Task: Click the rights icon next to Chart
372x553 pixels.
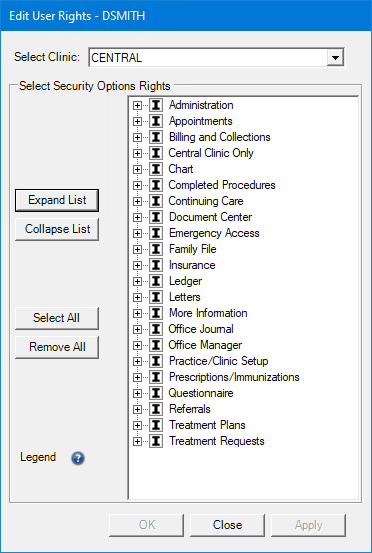Action: point(156,169)
